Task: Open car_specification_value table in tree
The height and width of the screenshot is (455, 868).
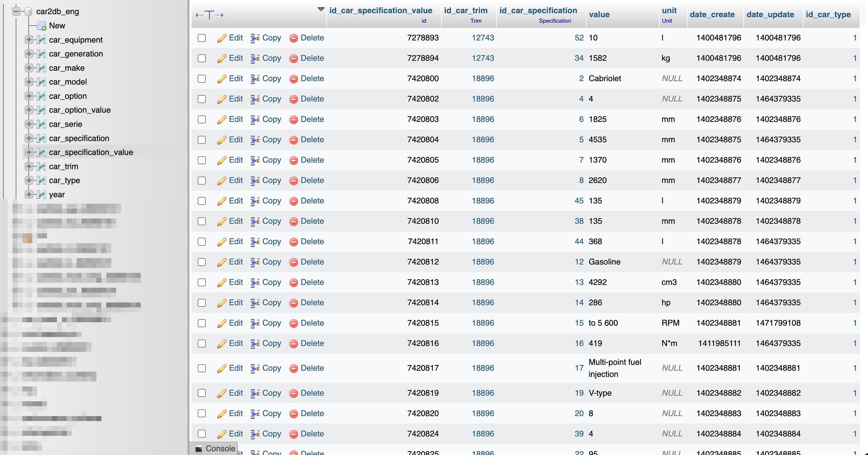Action: (91, 152)
